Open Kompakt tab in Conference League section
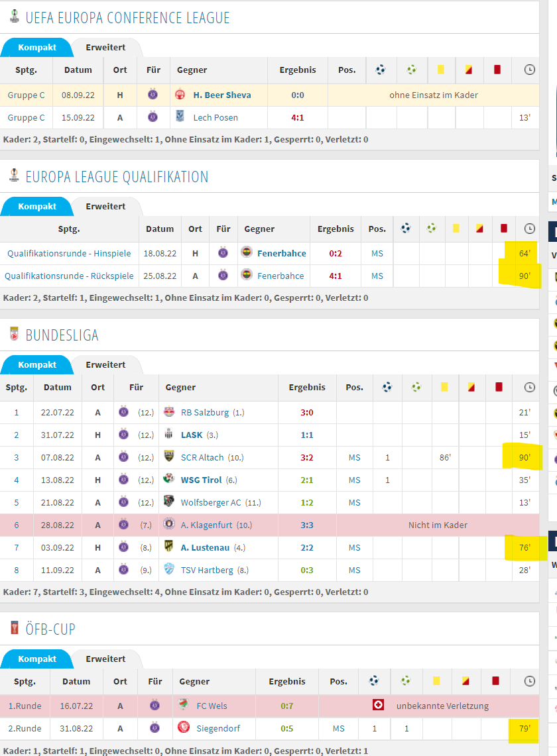The height and width of the screenshot is (756, 557). click(x=36, y=47)
